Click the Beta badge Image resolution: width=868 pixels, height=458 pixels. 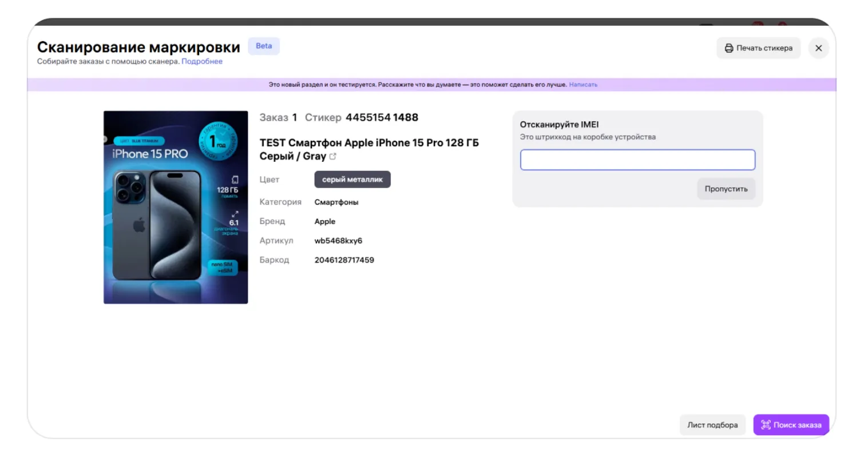point(264,46)
